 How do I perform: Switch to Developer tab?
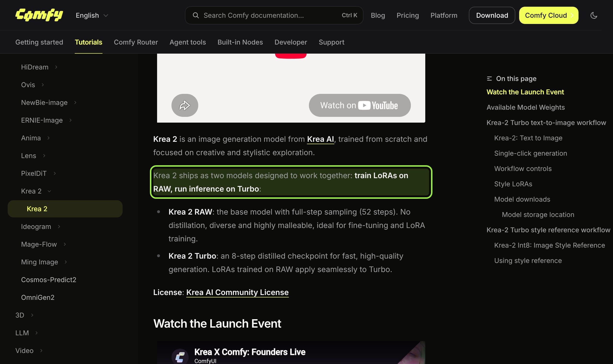tap(290, 42)
